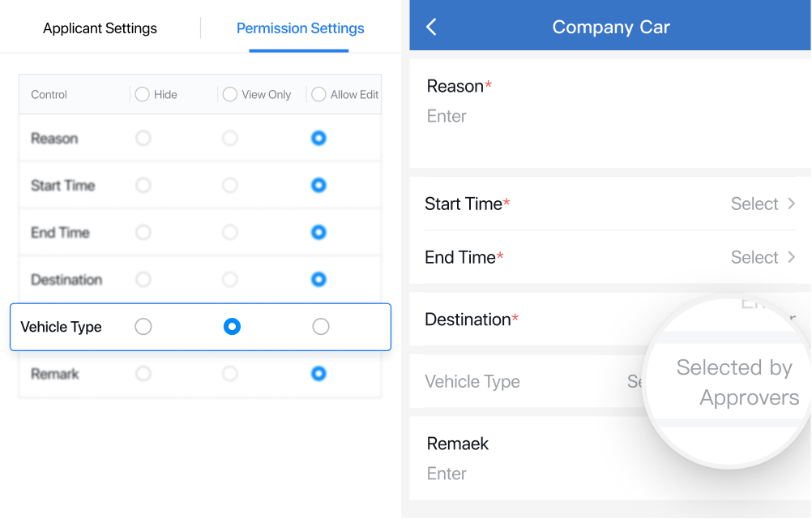Set Remark to Allow Edit
Screen dimensions: 812x519
[318, 374]
